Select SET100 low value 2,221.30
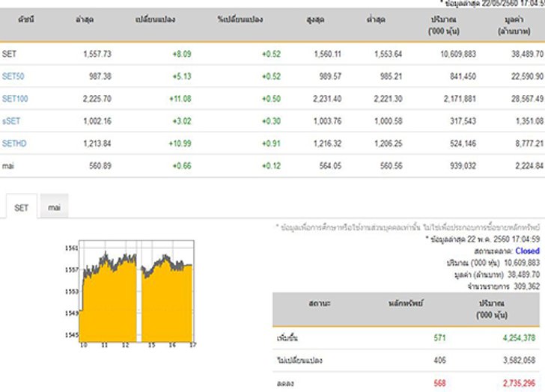 pos(389,99)
